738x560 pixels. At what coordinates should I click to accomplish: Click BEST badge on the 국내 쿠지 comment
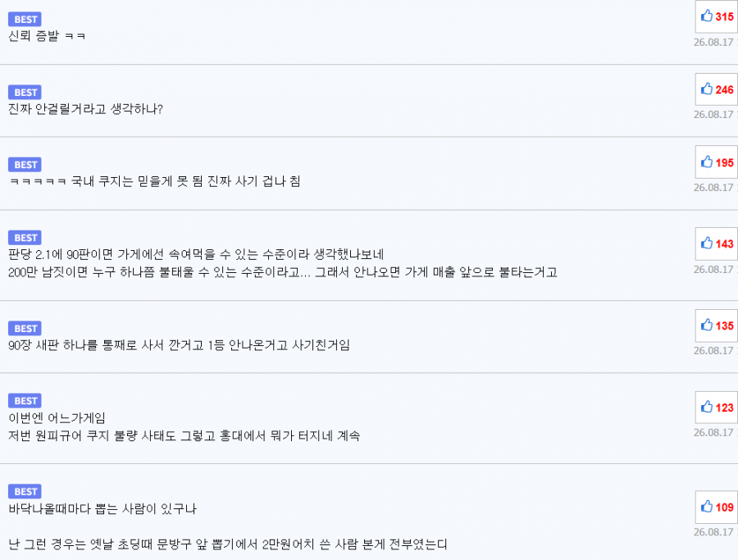coord(25,165)
